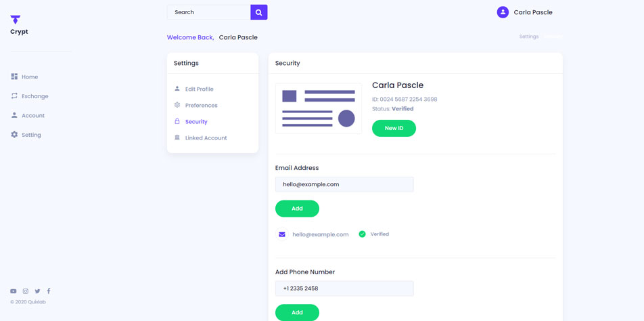Open the Facebook social link
644x321 pixels.
(x=49, y=291)
